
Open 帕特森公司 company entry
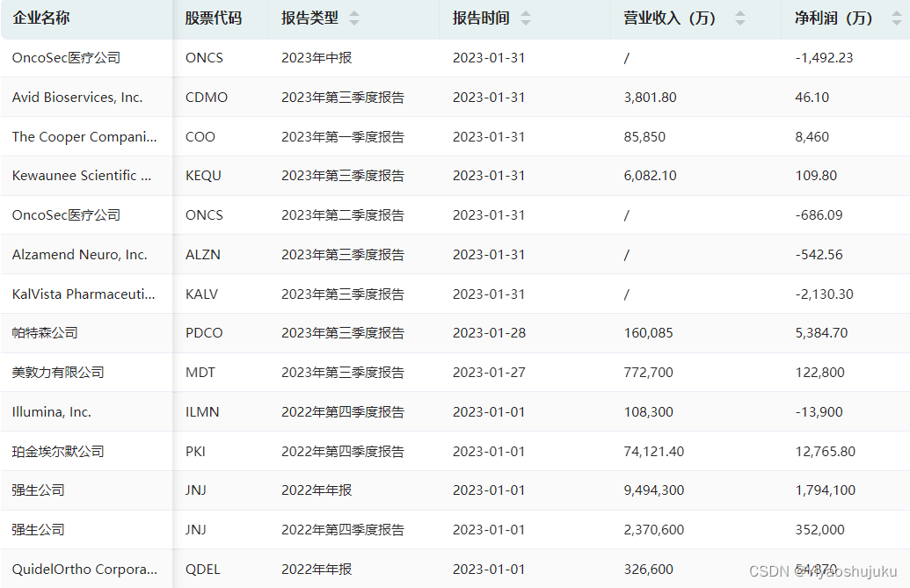coord(45,333)
